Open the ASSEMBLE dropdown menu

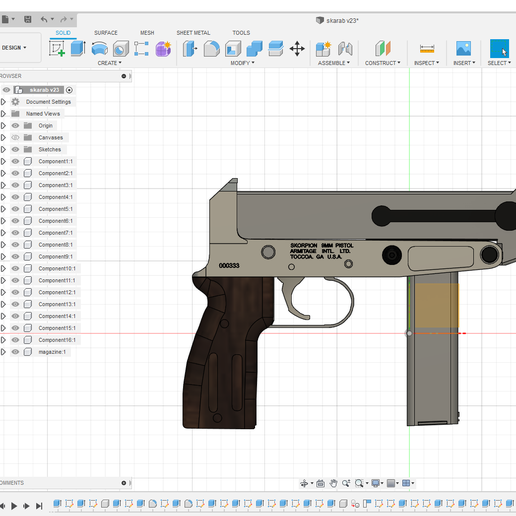(334, 63)
